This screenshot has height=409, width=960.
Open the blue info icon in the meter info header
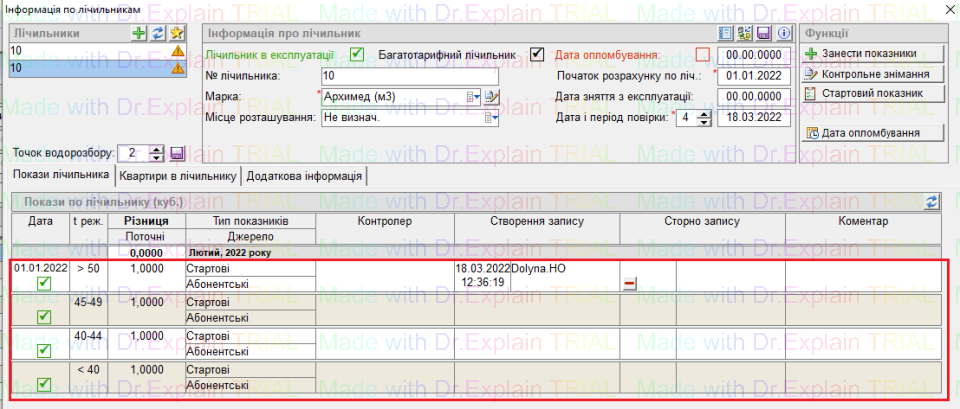coord(783,34)
